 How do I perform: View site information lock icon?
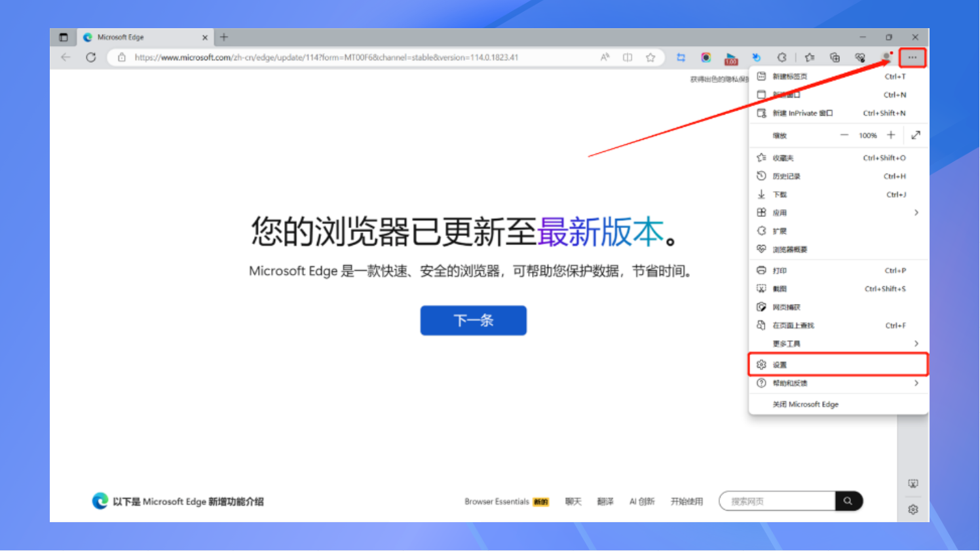[121, 58]
